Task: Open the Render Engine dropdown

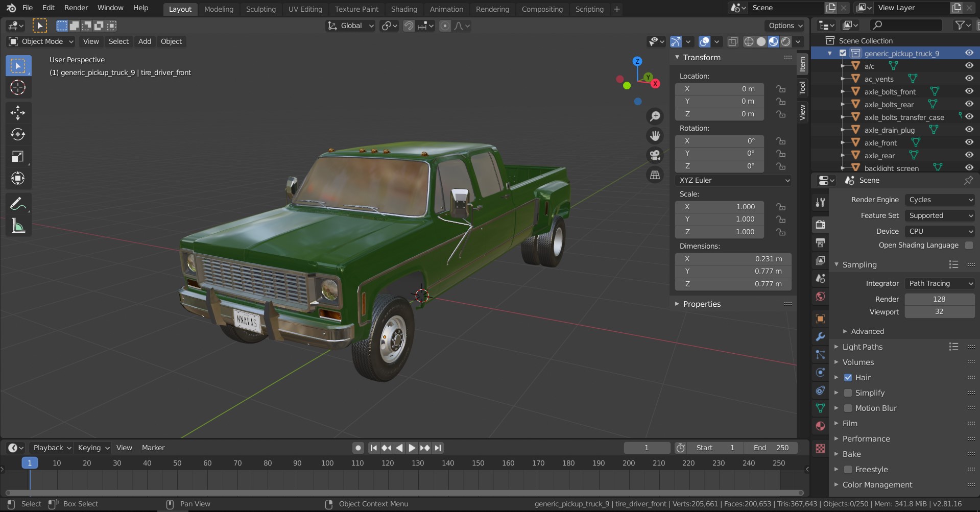Action: click(x=940, y=200)
